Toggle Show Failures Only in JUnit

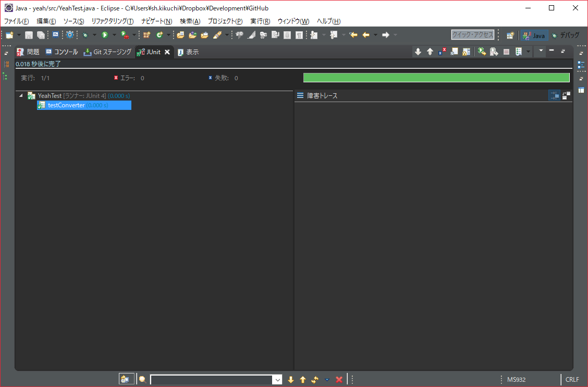pos(442,52)
